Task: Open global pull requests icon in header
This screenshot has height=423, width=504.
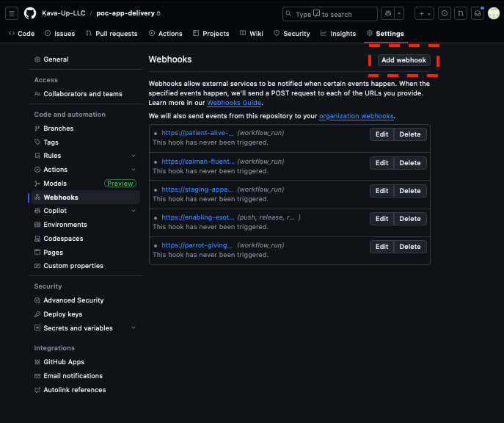Action: click(461, 13)
